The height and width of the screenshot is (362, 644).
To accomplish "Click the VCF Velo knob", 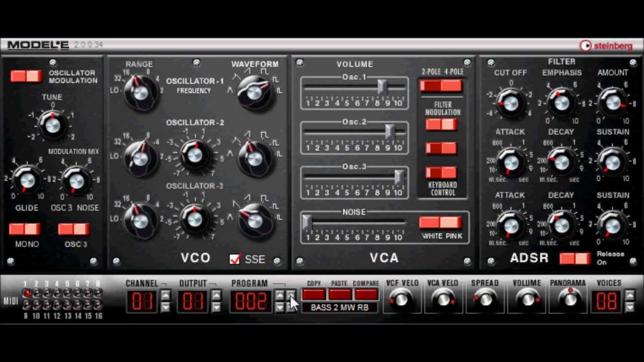I will pos(401,300).
